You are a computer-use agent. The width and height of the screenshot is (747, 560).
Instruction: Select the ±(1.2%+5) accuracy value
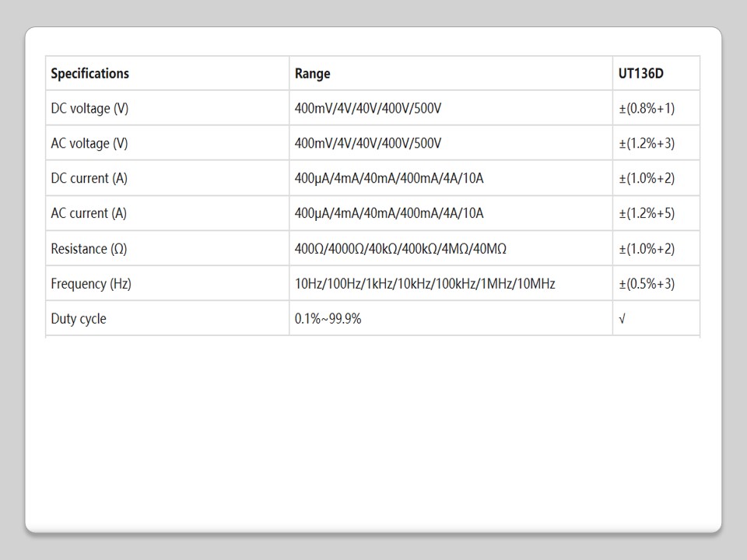[x=647, y=213]
